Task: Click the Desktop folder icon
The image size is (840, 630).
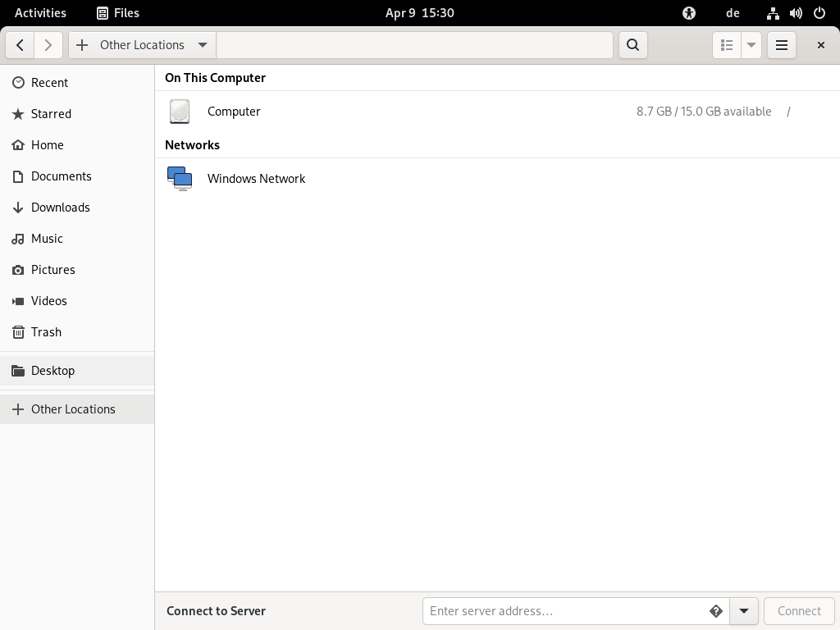Action: pos(18,371)
